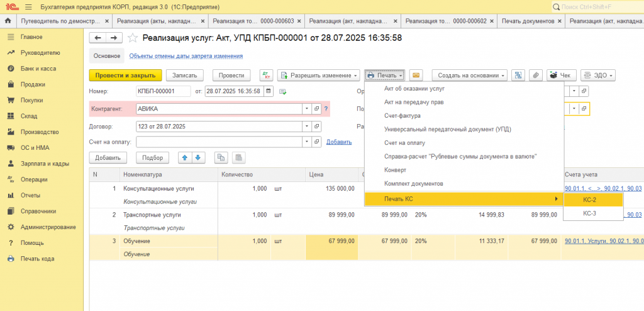Open attached files paperclip icon

[x=536, y=76]
